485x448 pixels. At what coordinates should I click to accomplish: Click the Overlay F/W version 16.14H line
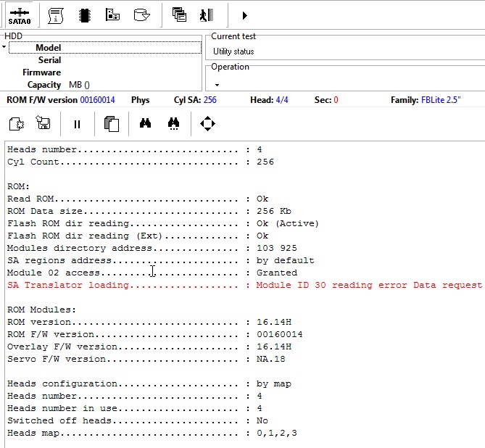click(149, 347)
